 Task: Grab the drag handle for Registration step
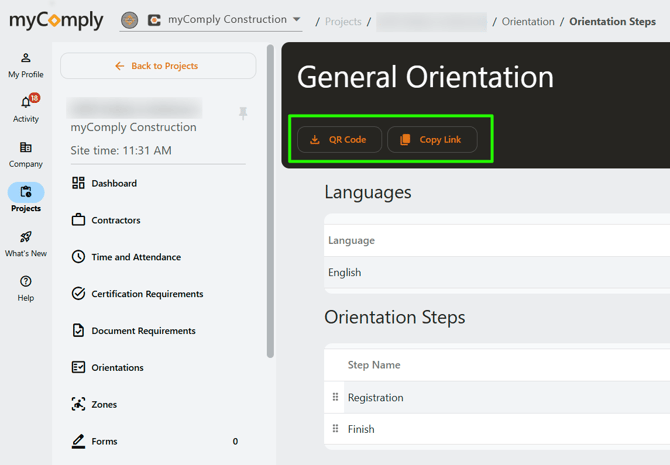tap(335, 397)
